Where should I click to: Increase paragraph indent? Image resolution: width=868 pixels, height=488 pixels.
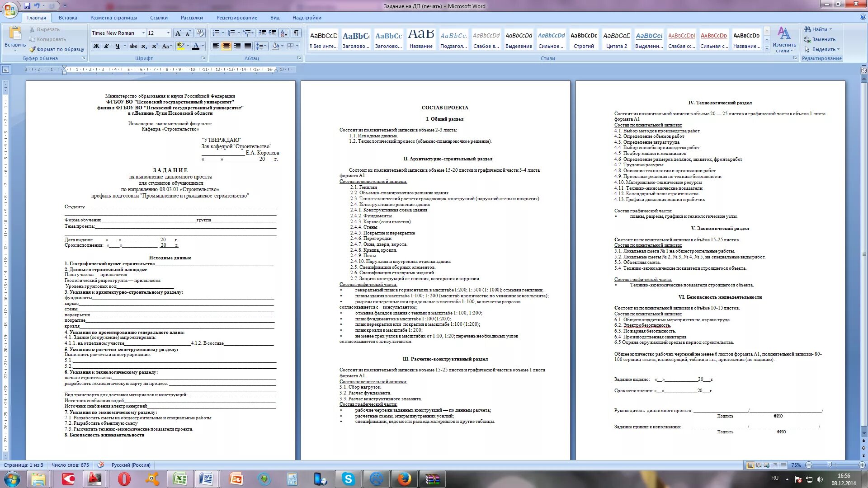click(x=273, y=33)
